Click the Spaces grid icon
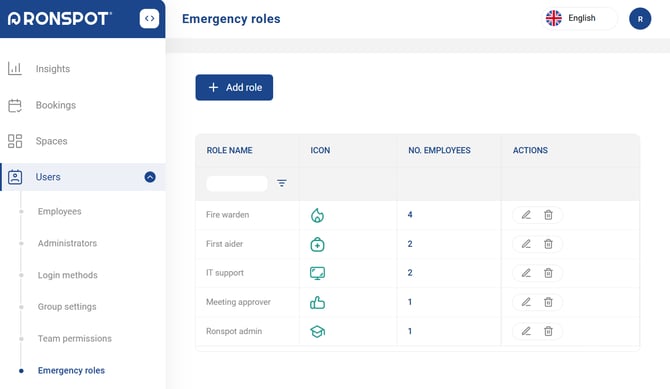 coord(15,141)
